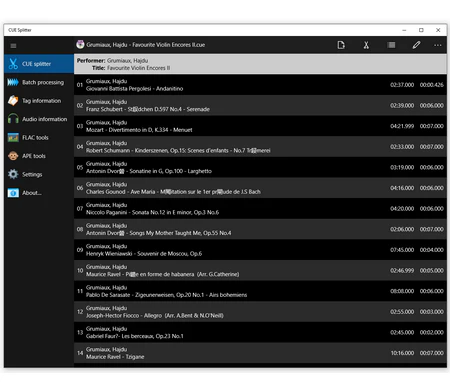Open About... page label
Screen dimensions: 450x390
32,193
